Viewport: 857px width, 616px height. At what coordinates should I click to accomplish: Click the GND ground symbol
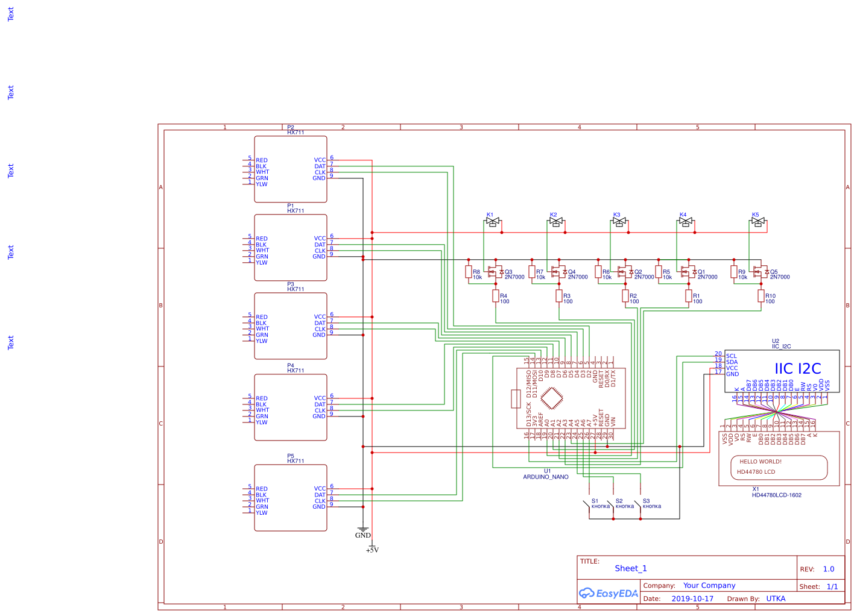click(363, 532)
